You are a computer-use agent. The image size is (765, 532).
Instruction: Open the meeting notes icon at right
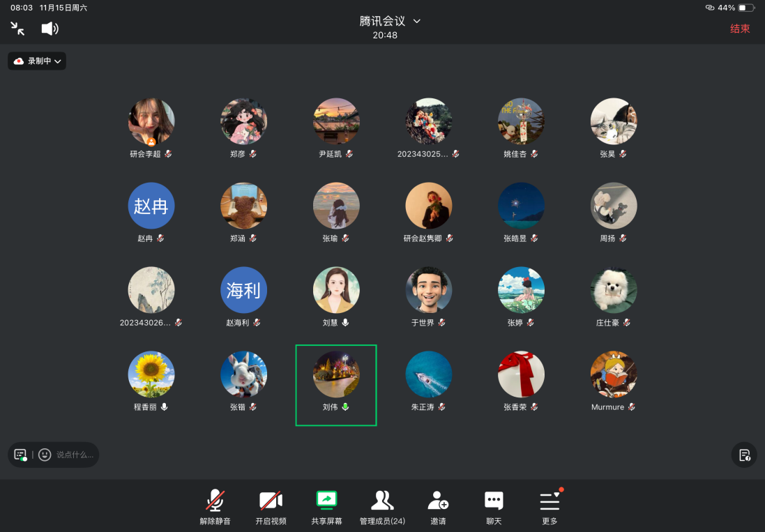point(744,455)
